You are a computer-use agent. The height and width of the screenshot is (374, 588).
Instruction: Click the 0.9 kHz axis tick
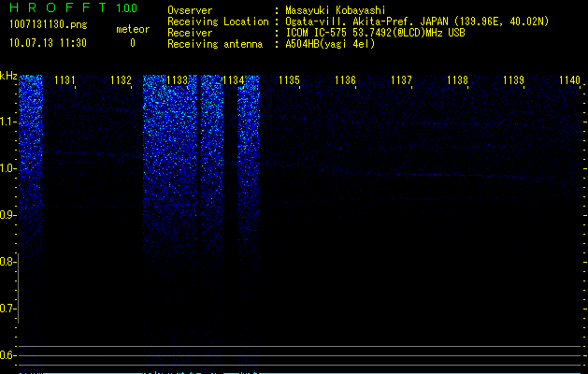[x=7, y=215]
